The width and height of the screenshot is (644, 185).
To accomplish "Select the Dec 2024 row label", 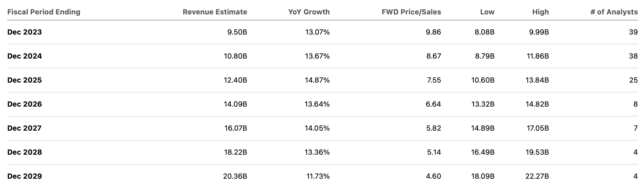I will point(24,56).
